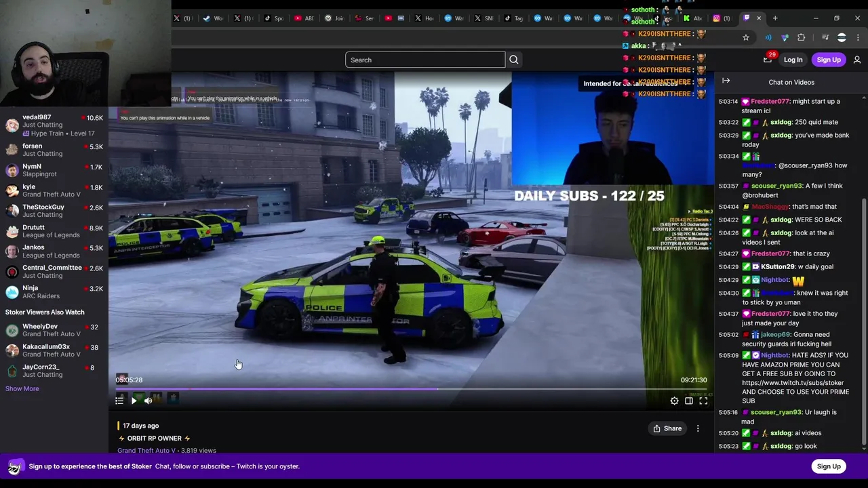Switch to the Join browser tab

(335, 18)
